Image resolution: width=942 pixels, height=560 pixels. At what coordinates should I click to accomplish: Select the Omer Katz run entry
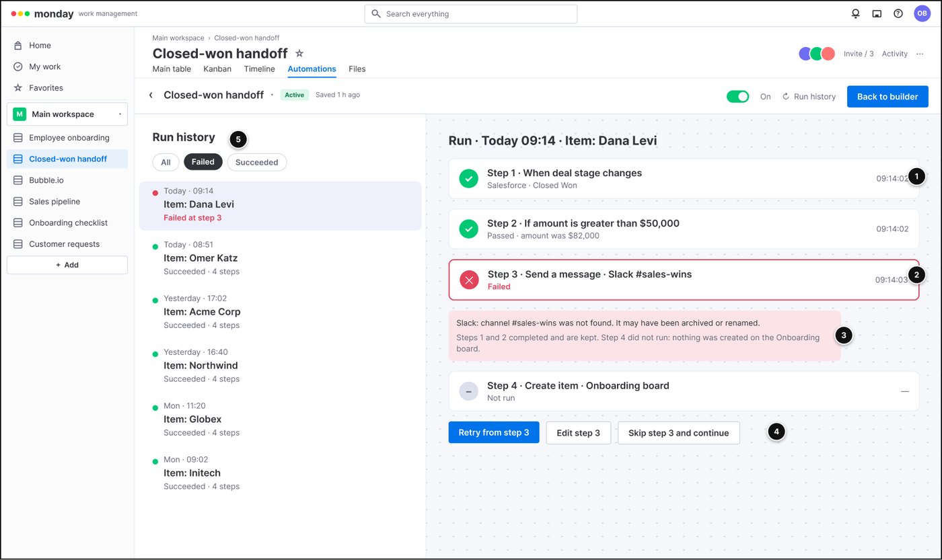[x=280, y=258]
